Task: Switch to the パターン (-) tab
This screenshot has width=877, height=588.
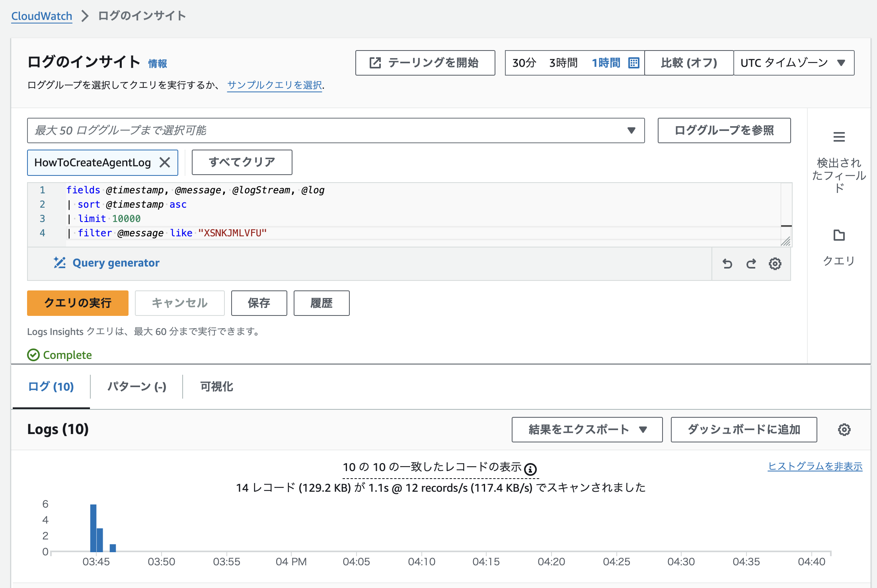Action: point(136,387)
